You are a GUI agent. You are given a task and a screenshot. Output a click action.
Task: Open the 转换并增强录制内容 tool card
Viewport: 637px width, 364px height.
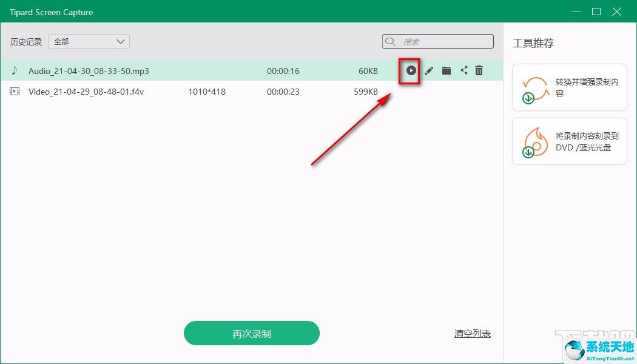(x=569, y=87)
